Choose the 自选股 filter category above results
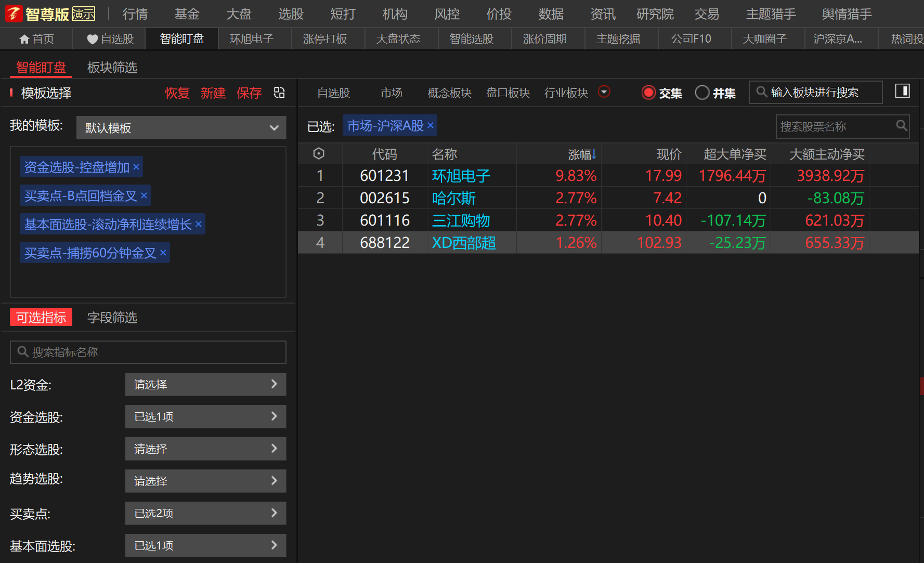The width and height of the screenshot is (924, 563). [x=333, y=93]
